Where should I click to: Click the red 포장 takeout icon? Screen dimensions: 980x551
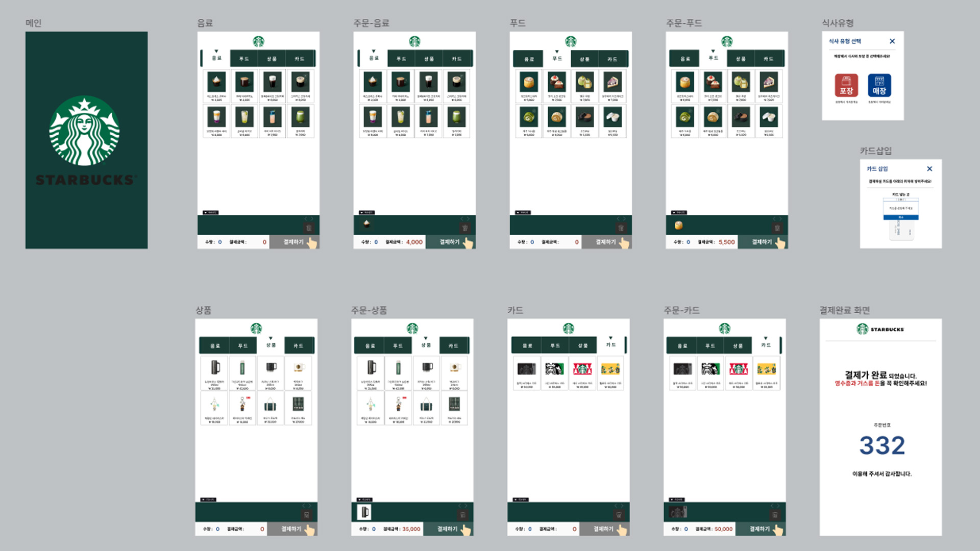846,85
